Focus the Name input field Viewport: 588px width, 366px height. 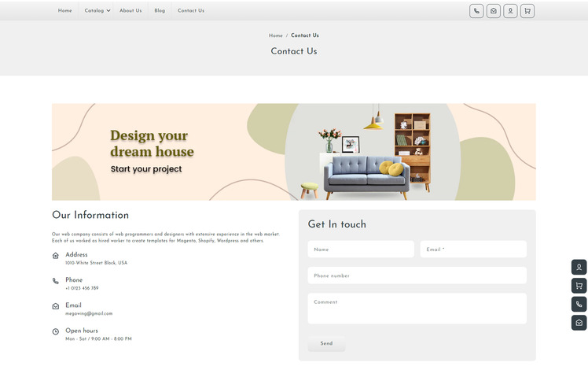point(361,250)
